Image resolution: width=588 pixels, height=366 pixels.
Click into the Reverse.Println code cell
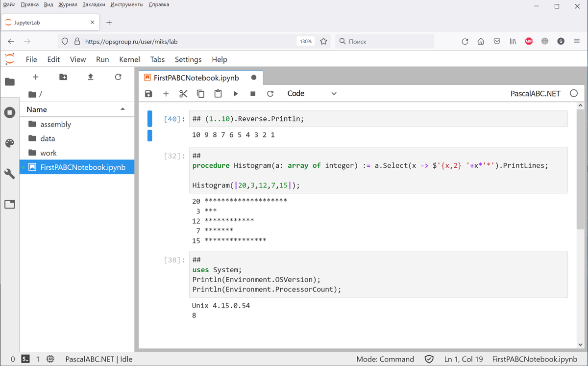point(378,119)
